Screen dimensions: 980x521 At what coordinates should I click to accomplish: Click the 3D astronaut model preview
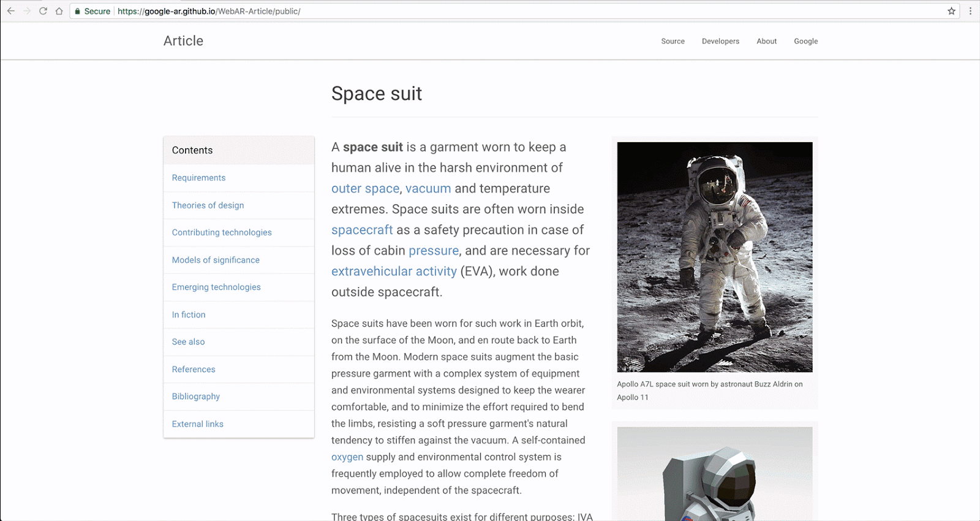click(715, 475)
